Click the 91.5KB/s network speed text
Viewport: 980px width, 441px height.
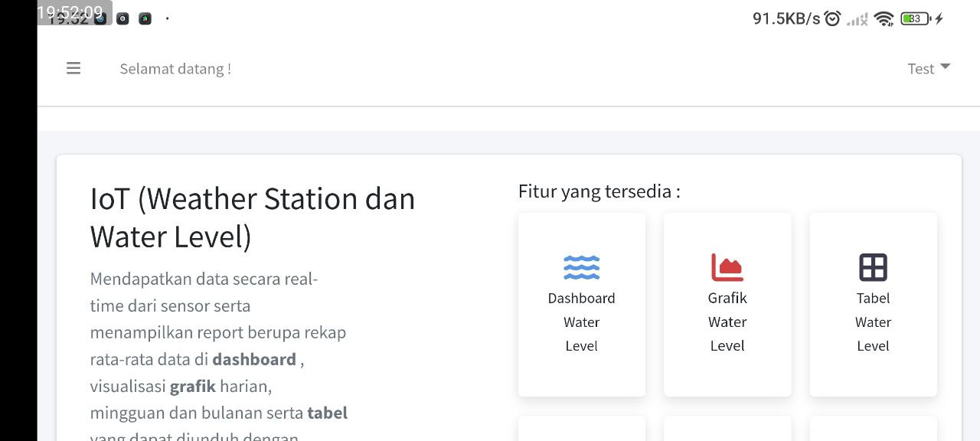(786, 18)
